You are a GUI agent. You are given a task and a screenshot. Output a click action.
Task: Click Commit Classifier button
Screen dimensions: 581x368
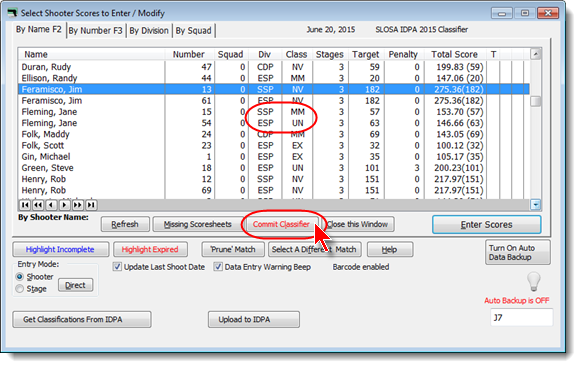(281, 224)
